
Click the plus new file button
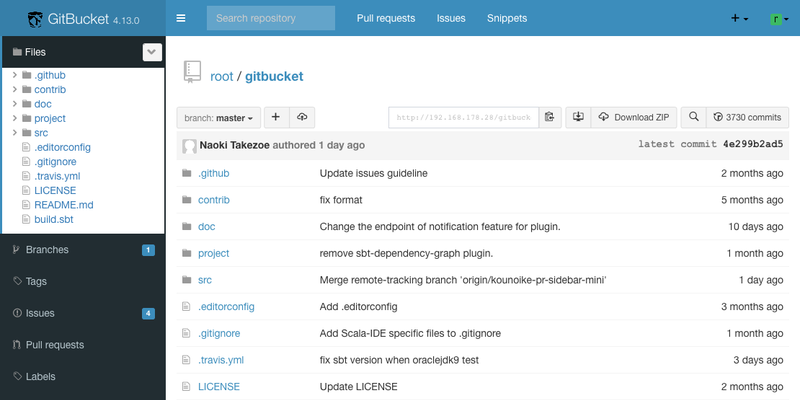[x=276, y=117]
